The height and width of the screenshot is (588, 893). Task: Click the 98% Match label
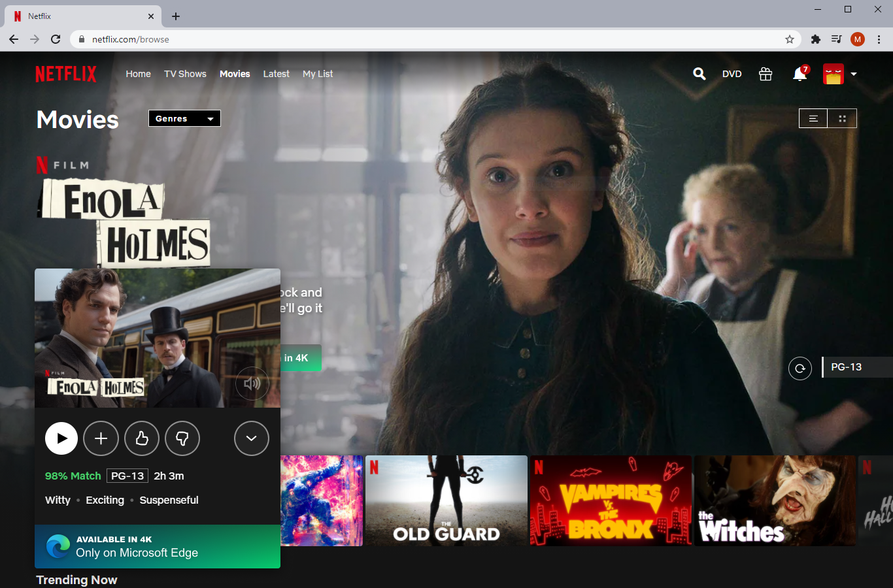(x=73, y=476)
